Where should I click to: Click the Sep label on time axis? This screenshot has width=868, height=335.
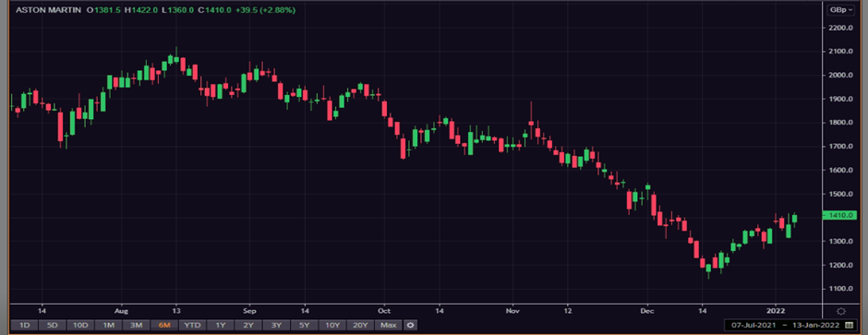[249, 311]
